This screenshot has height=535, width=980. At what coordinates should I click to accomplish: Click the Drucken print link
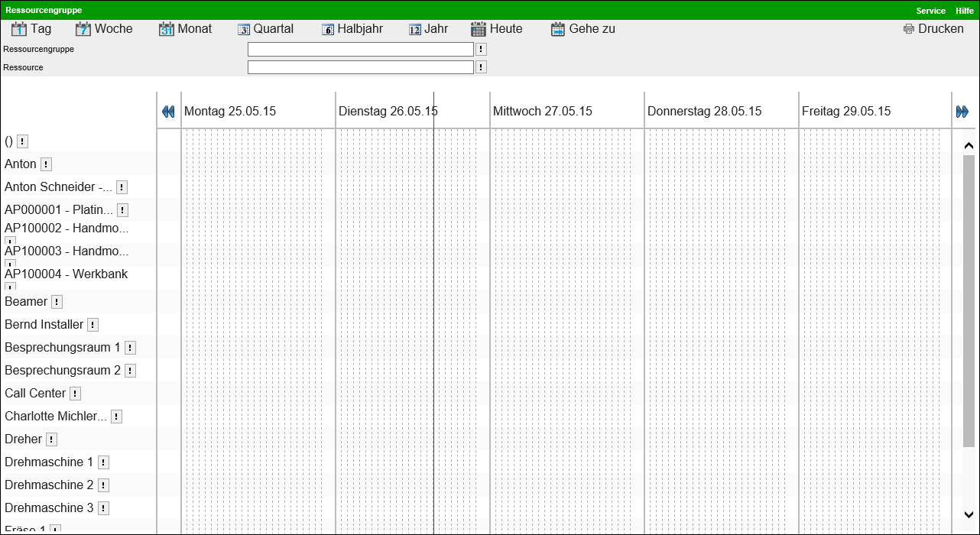[x=941, y=29]
